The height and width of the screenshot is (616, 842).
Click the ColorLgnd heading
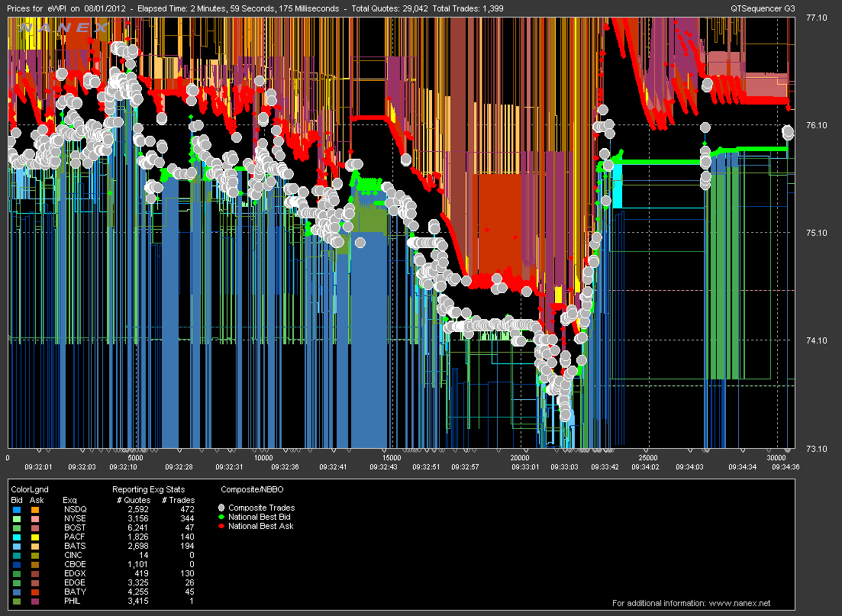click(30, 490)
